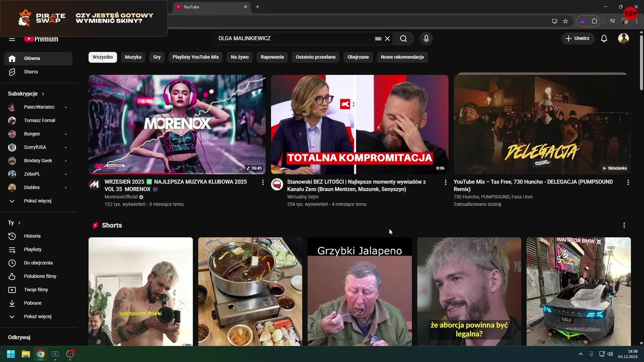This screenshot has height=362, width=644.
Task: Open Polubione filmy liked videos
Action: 38,277
